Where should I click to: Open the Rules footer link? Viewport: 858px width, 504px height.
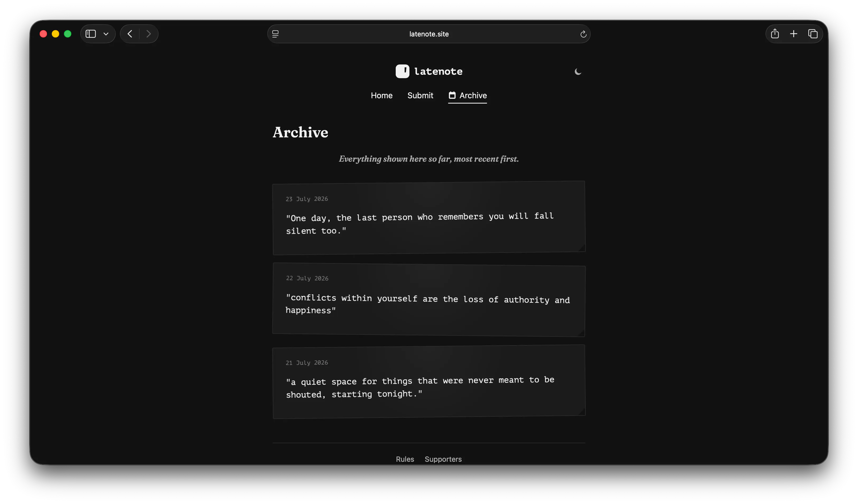point(405,459)
